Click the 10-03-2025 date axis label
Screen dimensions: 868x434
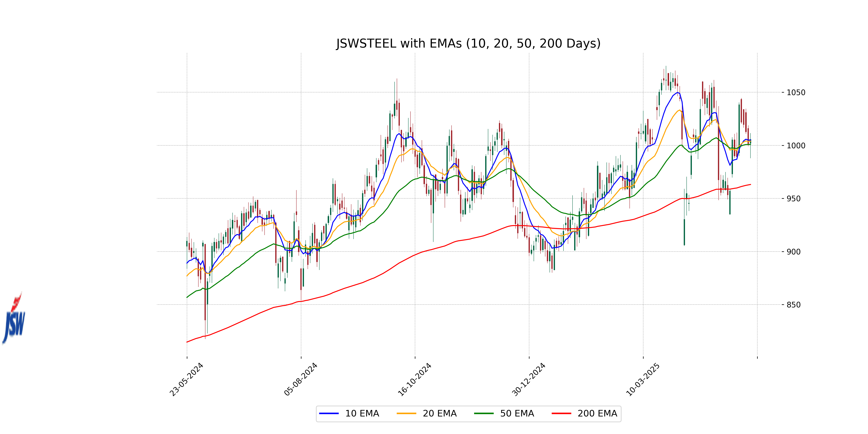(643, 379)
